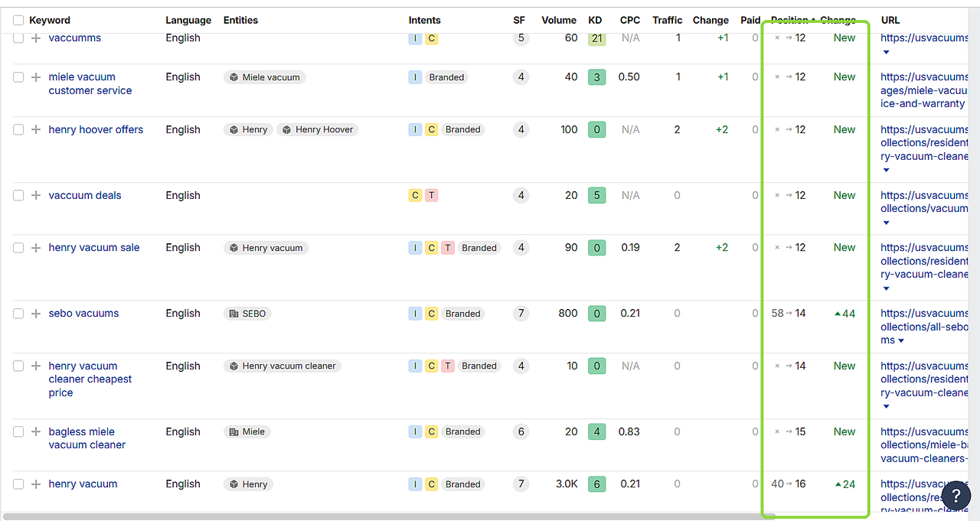Open keyword link vaccuum deals

(x=85, y=196)
